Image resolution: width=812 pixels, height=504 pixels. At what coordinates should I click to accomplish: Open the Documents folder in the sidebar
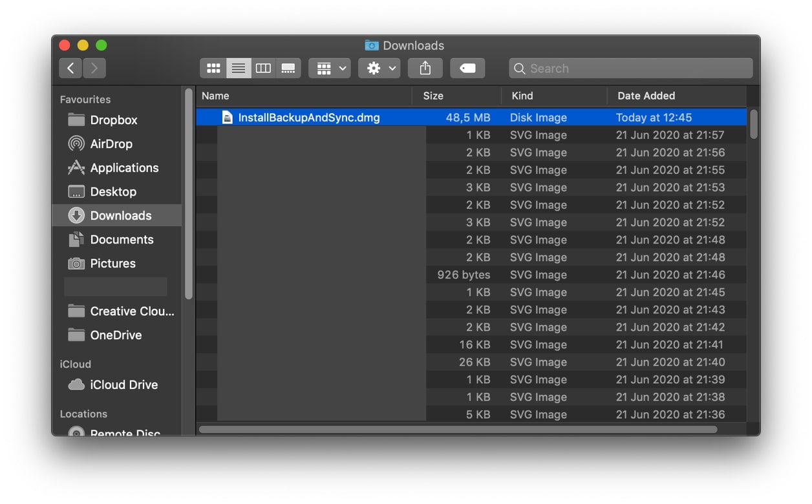123,239
